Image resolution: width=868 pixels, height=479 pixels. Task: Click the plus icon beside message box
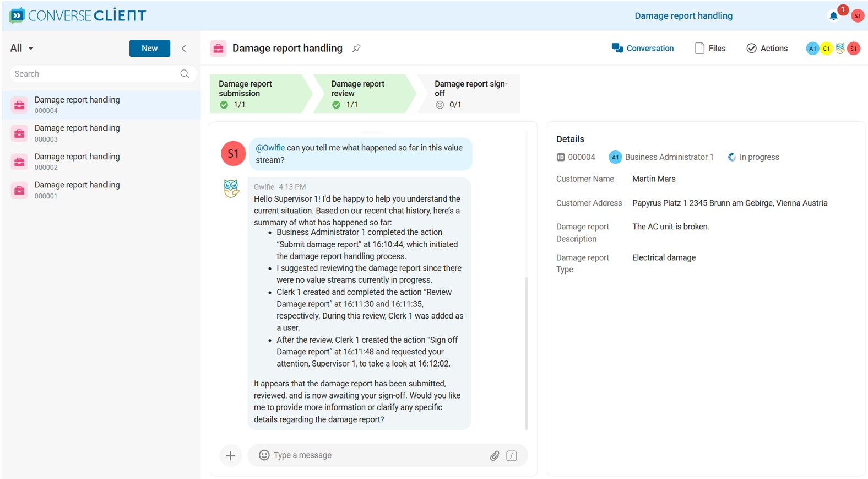coord(231,455)
